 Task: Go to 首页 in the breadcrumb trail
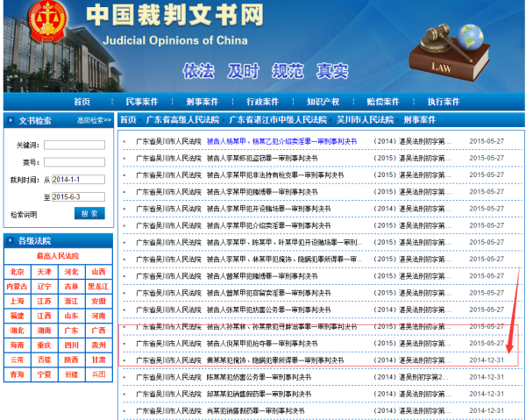[128, 120]
